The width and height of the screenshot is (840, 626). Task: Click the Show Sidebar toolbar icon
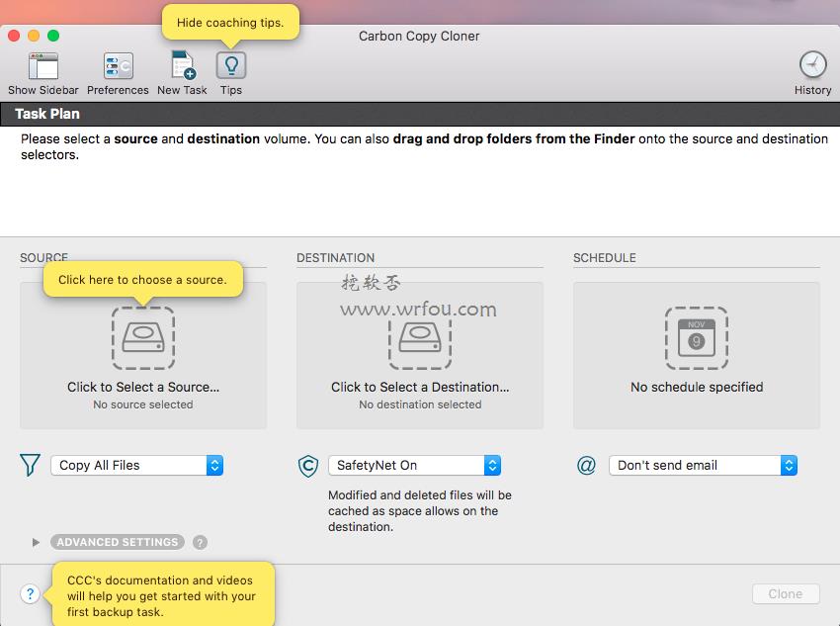(43, 66)
